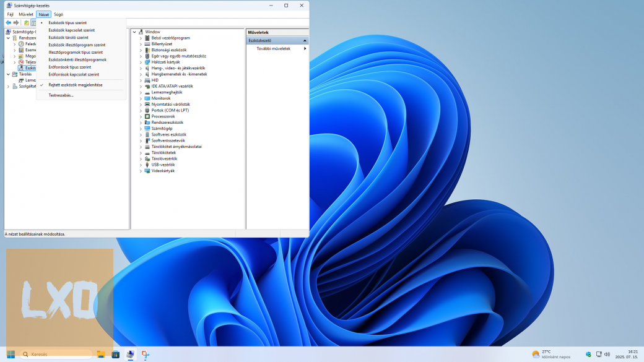Click the Tárolás storage icon in tree
The height and width of the screenshot is (362, 644).
[x=14, y=74]
